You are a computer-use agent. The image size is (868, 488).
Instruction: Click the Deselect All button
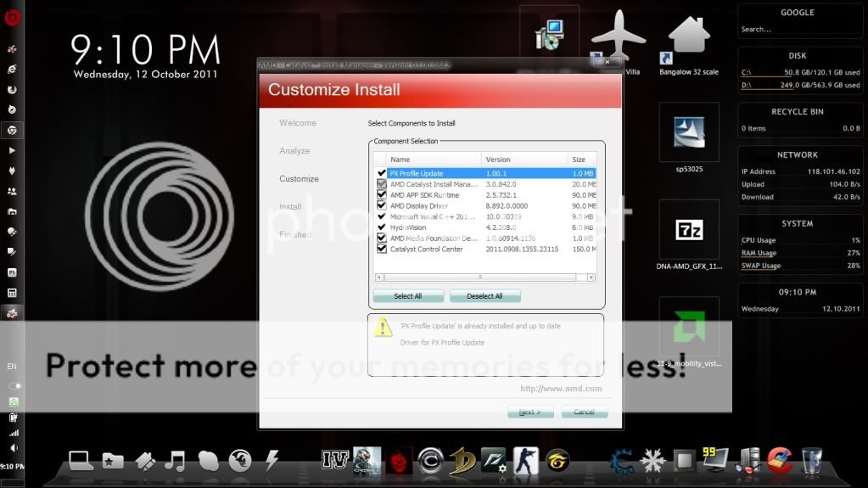coord(484,296)
